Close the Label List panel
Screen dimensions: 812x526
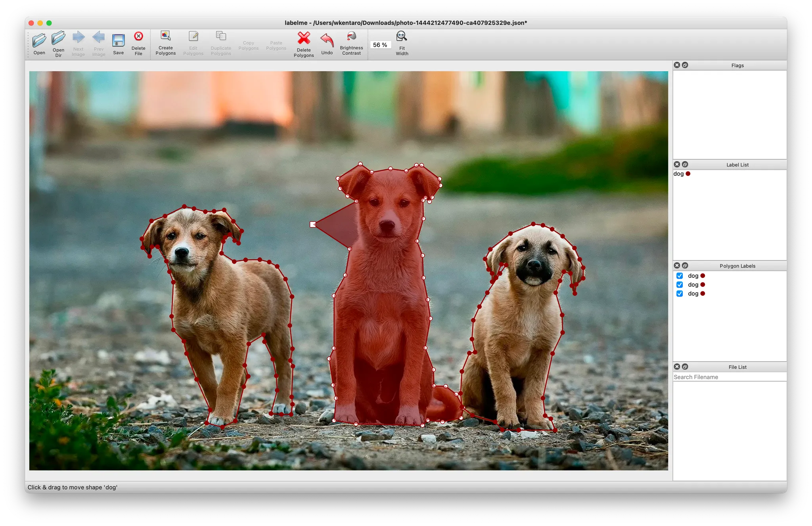(x=677, y=164)
